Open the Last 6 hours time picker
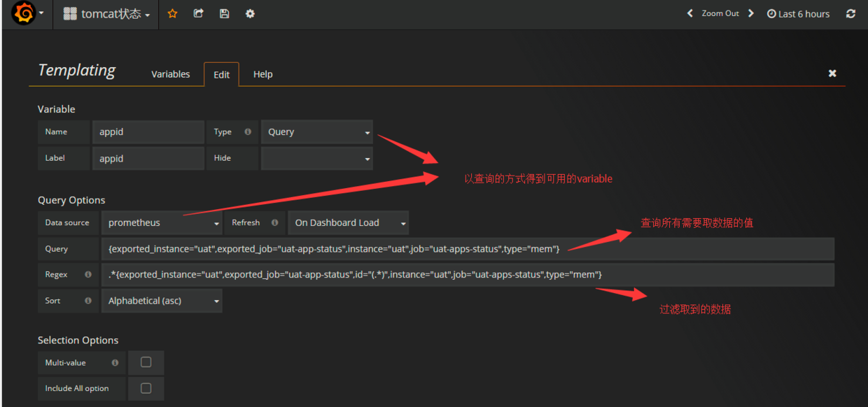Viewport: 868px width, 407px height. [x=798, y=13]
